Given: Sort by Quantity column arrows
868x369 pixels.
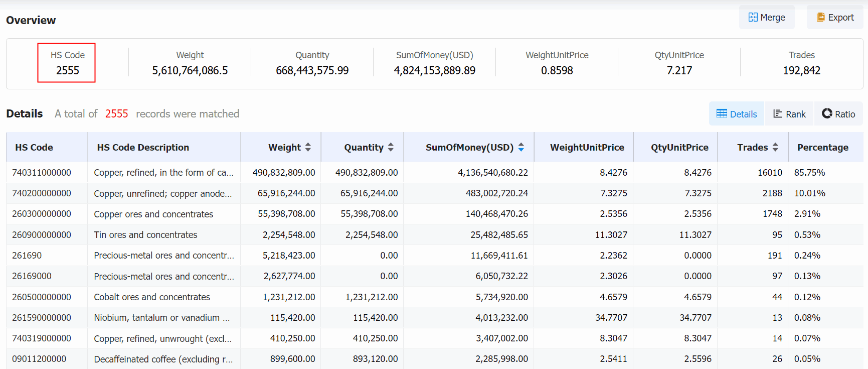Looking at the screenshot, I should [391, 147].
